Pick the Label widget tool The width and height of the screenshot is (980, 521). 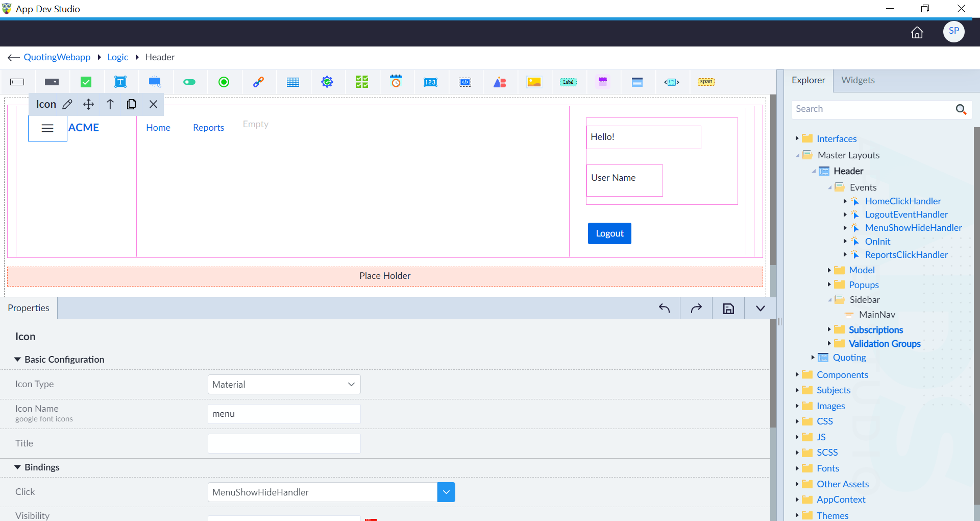568,82
